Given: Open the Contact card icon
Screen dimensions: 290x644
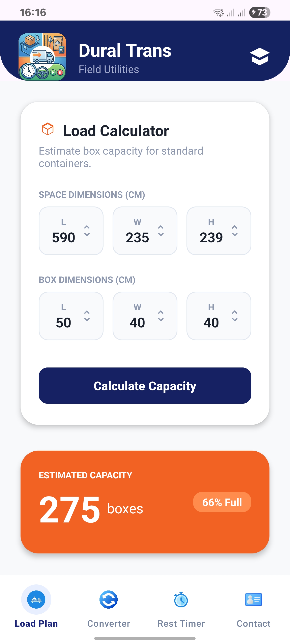Looking at the screenshot, I should 254,600.
